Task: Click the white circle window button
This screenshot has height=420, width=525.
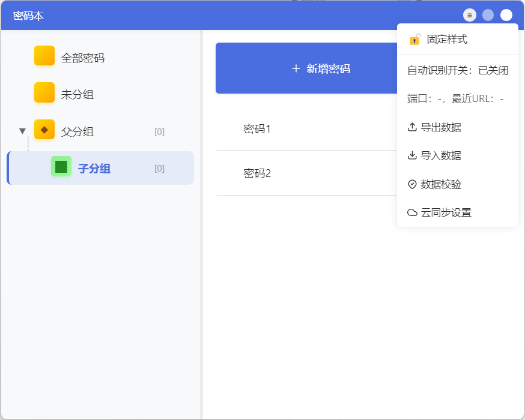Action: tap(506, 15)
